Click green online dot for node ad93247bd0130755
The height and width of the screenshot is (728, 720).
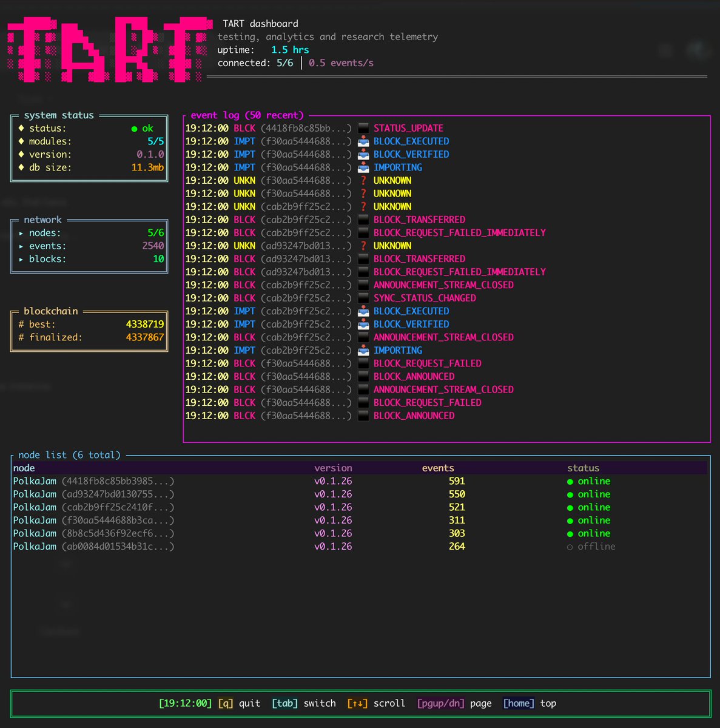click(570, 494)
